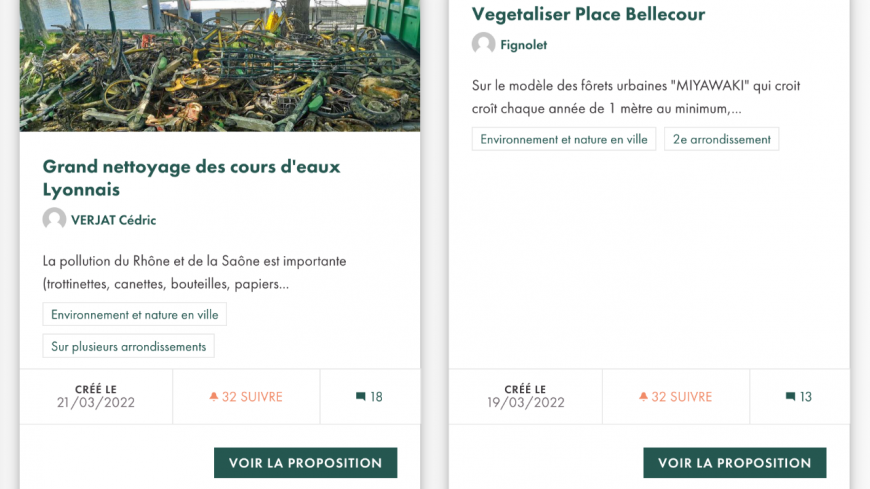Open the Bellecour proposal via Voir la proposition
870x489 pixels.
[x=735, y=463]
